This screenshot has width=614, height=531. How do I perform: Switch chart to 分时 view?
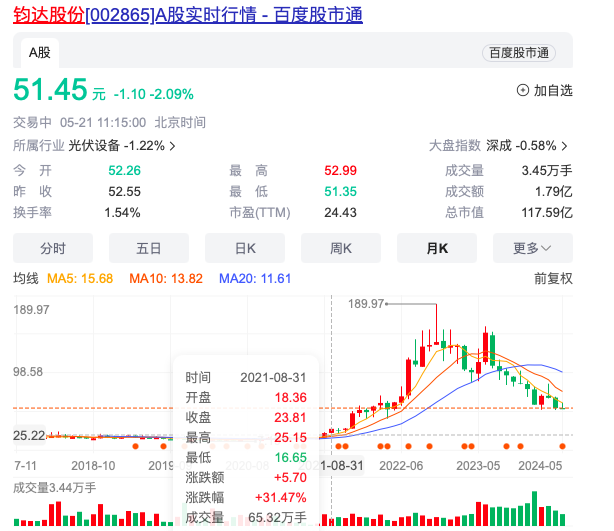[x=53, y=248]
